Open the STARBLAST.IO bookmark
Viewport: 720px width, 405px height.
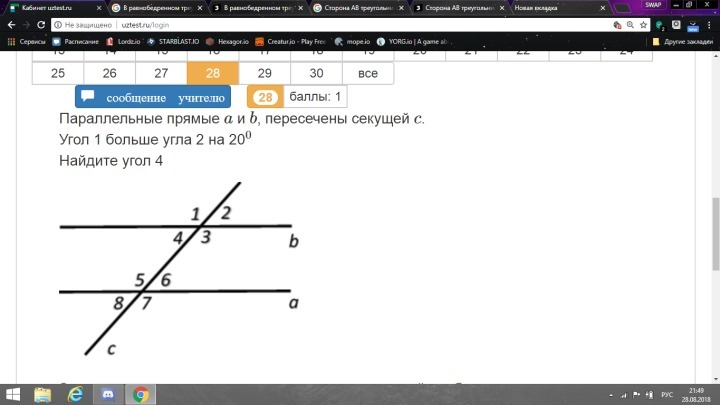(173, 41)
